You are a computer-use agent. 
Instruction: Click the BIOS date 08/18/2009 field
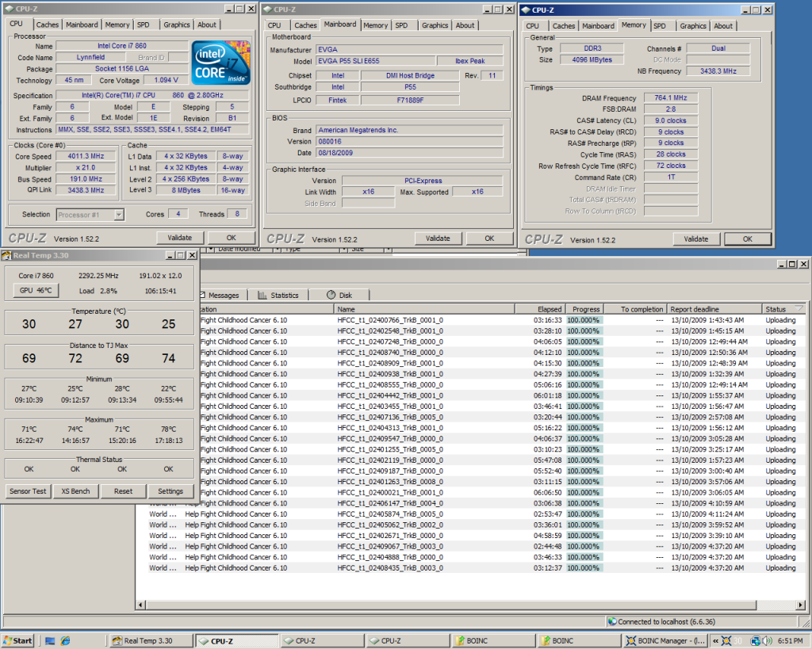pos(409,153)
